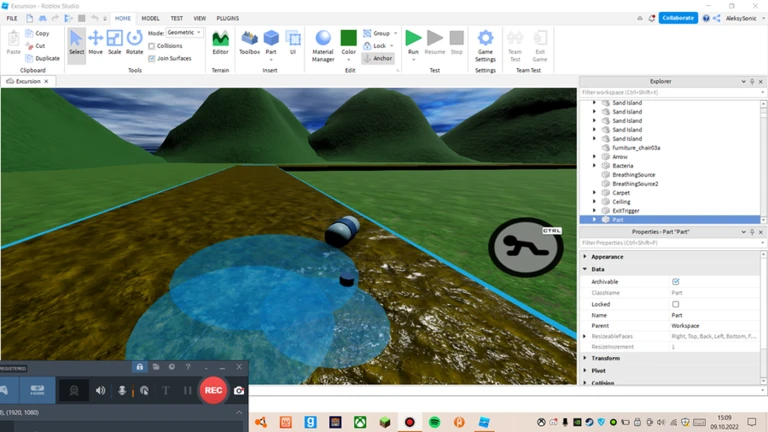Screen dimensions: 768x432
Task: Toggle the Archivable property checkbox
Action: [x=675, y=282]
